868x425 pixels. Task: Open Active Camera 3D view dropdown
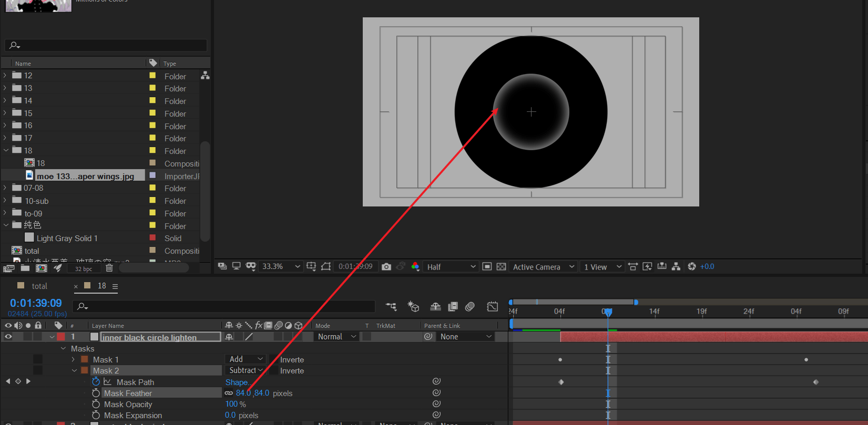pos(544,267)
